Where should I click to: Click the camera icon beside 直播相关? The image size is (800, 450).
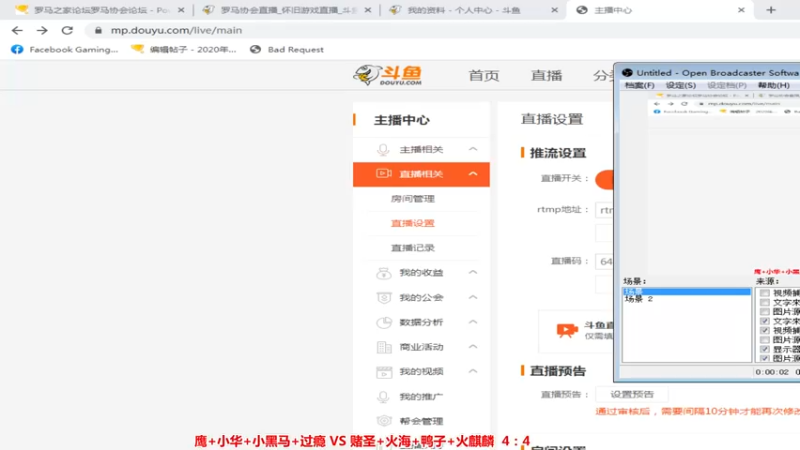coord(384,174)
